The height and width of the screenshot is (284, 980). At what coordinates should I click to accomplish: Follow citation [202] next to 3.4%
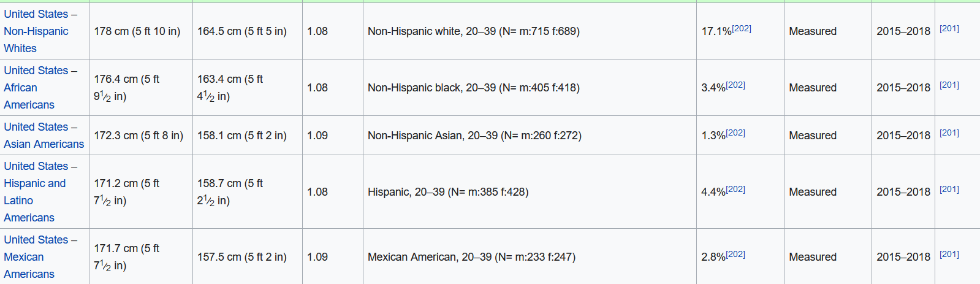(735, 85)
